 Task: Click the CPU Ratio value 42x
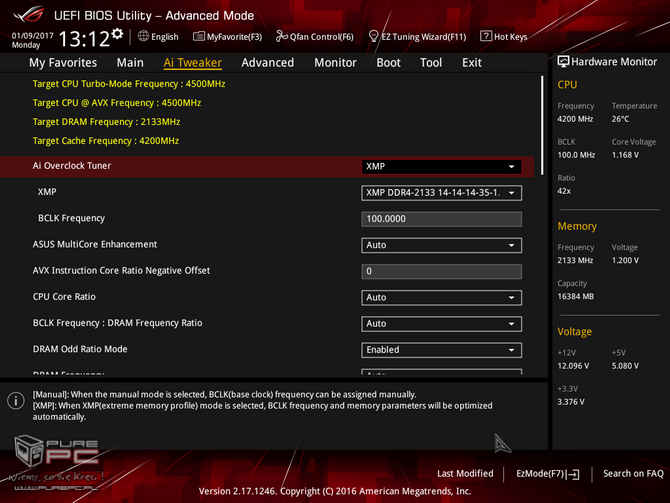564,191
